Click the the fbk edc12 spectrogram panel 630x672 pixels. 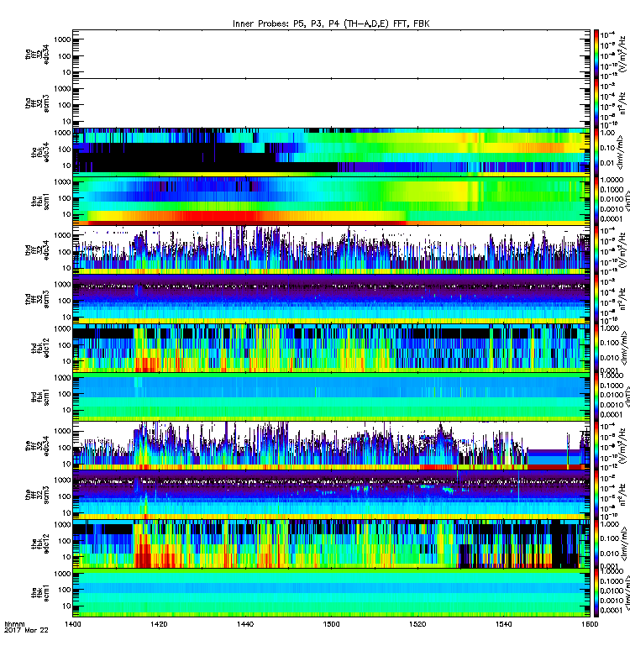(331, 543)
